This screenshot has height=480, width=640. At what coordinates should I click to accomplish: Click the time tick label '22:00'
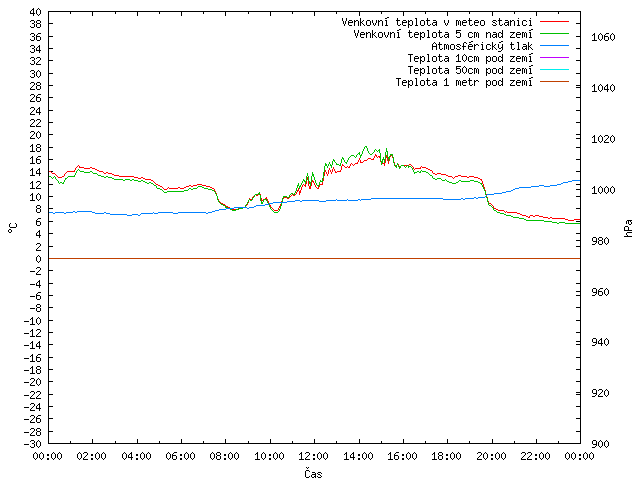[x=535, y=456]
